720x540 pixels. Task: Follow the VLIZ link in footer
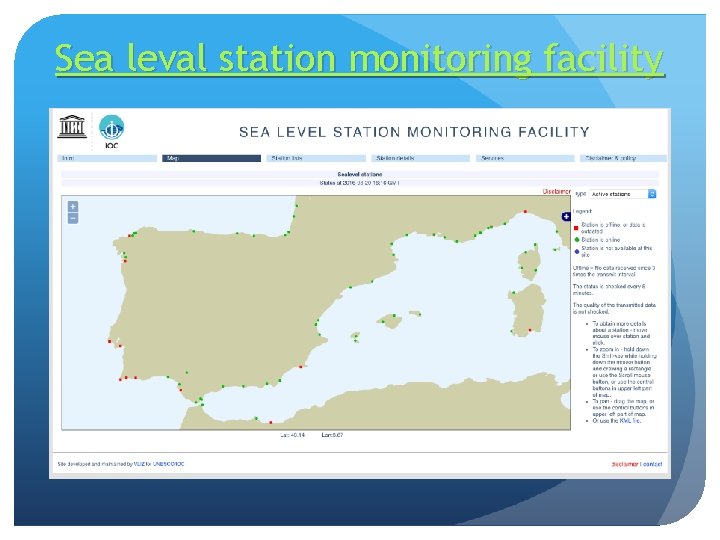(x=139, y=464)
